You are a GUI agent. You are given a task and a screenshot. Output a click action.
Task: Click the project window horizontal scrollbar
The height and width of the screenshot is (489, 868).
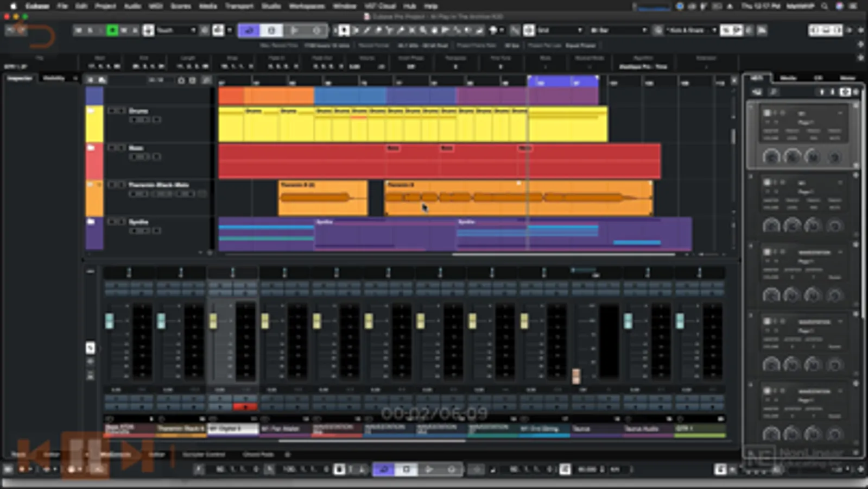click(x=563, y=254)
